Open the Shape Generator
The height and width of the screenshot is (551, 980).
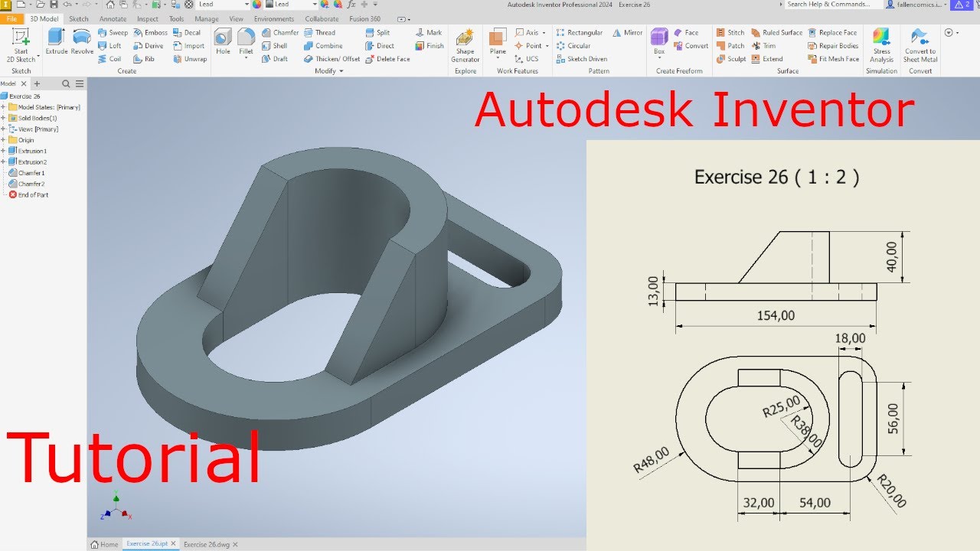(465, 45)
